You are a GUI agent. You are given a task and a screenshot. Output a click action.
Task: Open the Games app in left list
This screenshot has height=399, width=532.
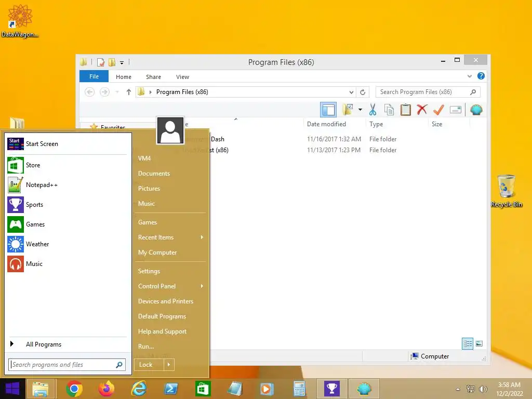(x=67, y=224)
